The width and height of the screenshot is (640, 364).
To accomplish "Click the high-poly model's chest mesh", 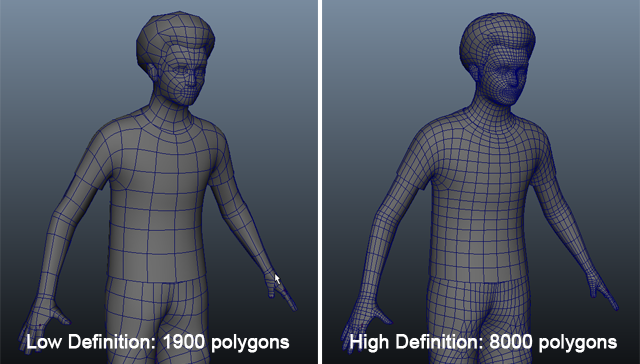I will pos(486,163).
